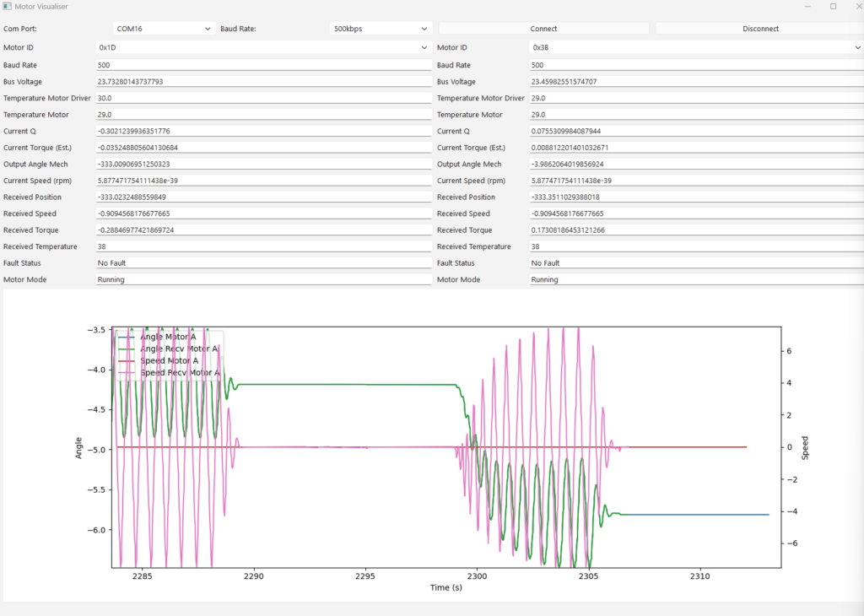Maximize the Motor Visualiser window
This screenshot has width=864, height=616.
pyautogui.click(x=833, y=6)
